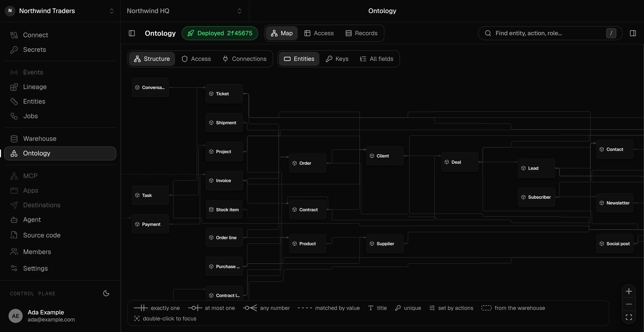Select the Client entity node
Image resolution: width=644 pixels, height=332 pixels.
385,156
